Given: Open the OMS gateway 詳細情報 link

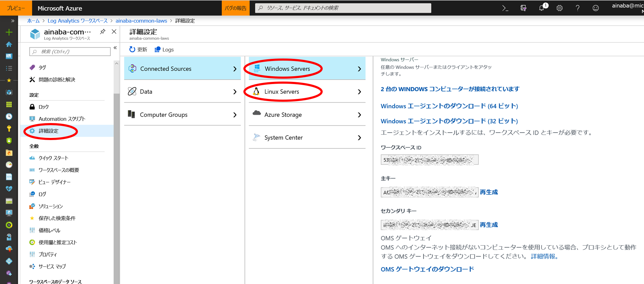Looking at the screenshot, I should pos(544,256).
